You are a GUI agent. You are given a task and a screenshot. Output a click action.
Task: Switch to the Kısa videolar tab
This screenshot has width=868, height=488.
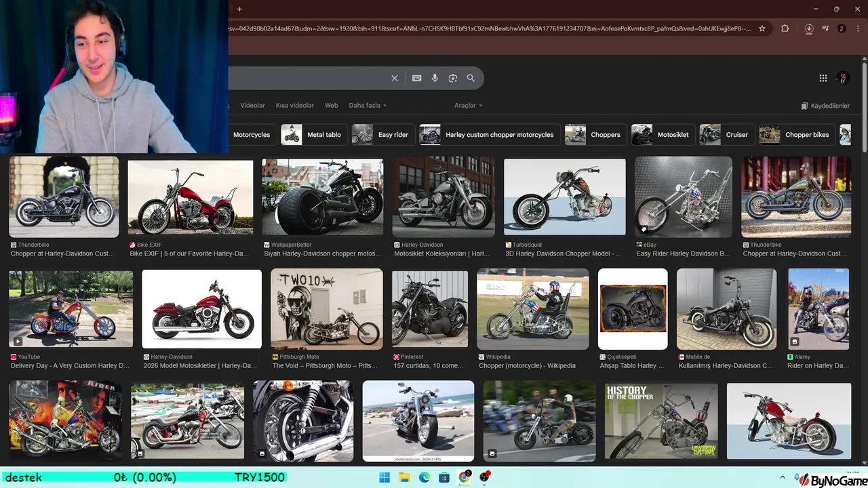coord(295,105)
